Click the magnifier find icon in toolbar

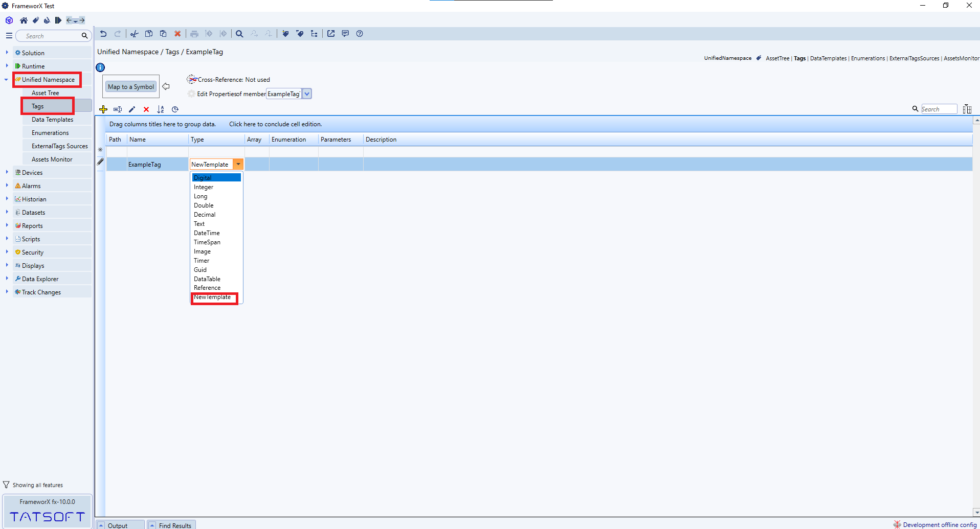click(x=239, y=34)
